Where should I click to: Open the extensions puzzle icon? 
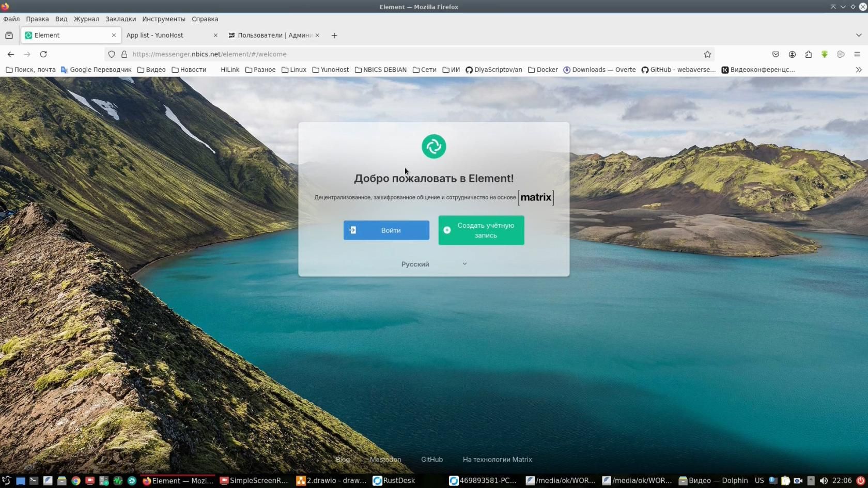pos(809,54)
